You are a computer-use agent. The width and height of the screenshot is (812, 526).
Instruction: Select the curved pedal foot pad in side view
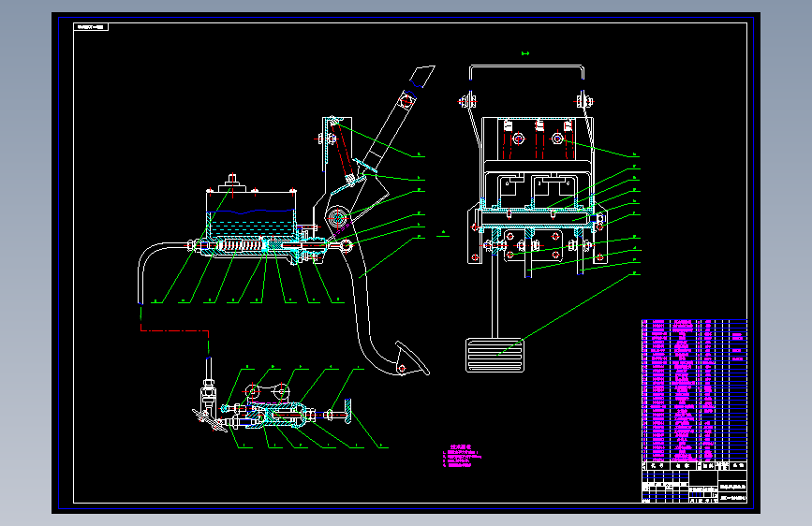point(412,358)
